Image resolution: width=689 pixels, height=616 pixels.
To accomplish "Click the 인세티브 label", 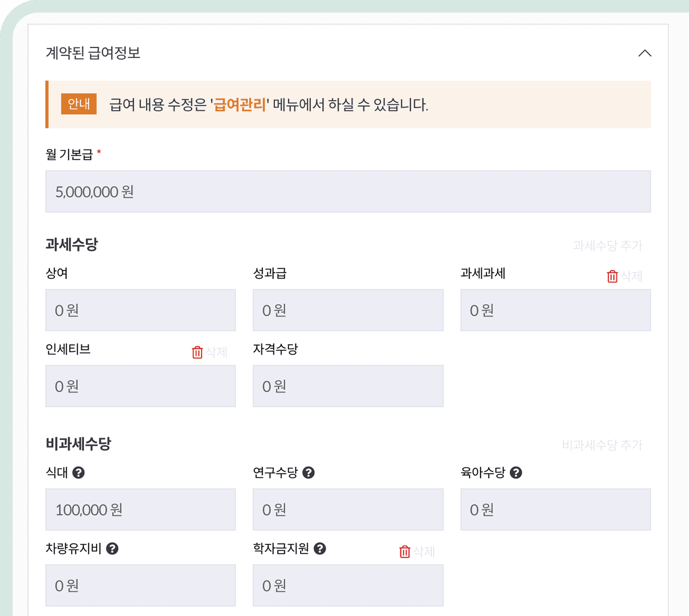I will click(68, 349).
